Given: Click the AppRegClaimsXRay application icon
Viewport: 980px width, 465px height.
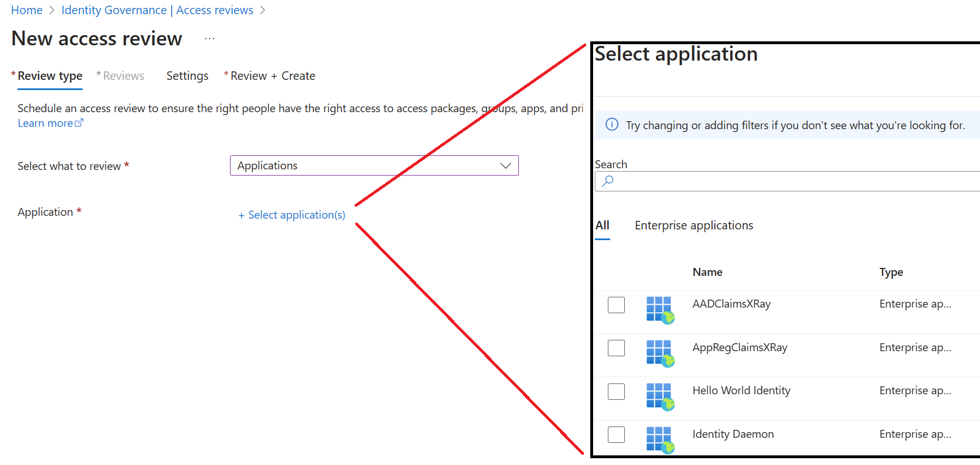Looking at the screenshot, I should click(x=661, y=353).
